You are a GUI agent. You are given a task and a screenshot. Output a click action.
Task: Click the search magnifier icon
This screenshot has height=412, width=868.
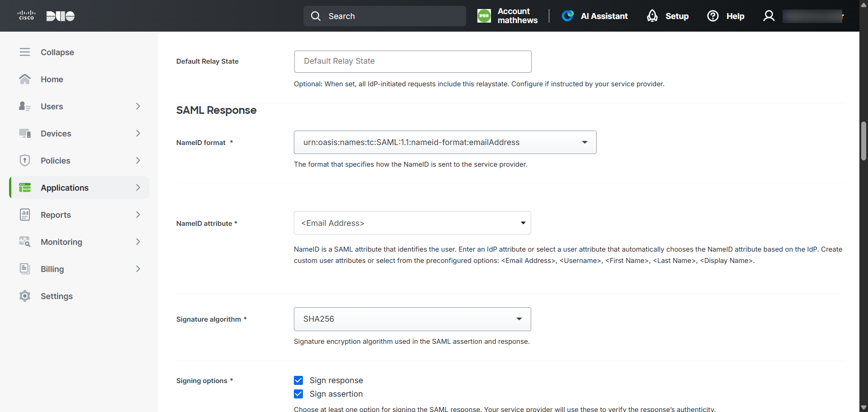click(316, 16)
